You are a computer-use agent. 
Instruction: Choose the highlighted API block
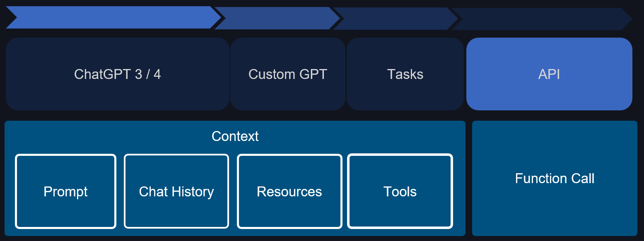pos(549,74)
